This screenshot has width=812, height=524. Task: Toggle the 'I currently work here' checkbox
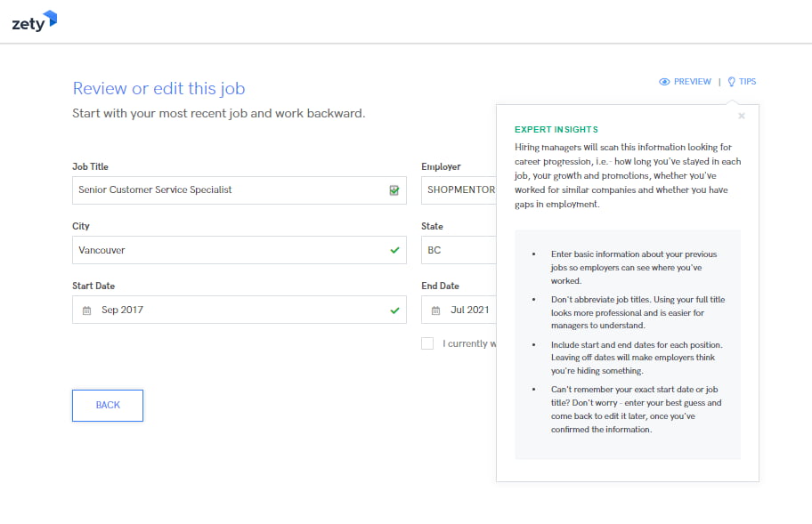tap(427, 343)
